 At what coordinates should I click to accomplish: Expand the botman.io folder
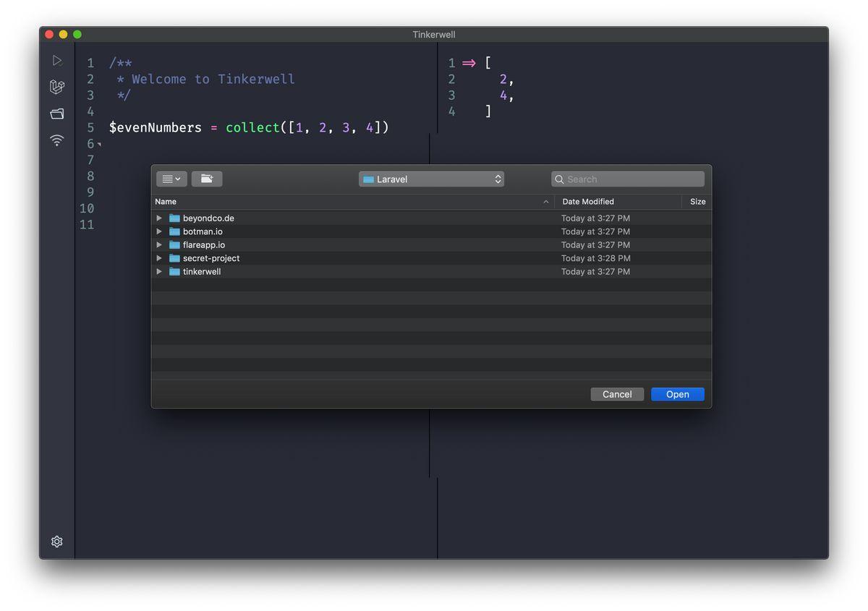159,231
